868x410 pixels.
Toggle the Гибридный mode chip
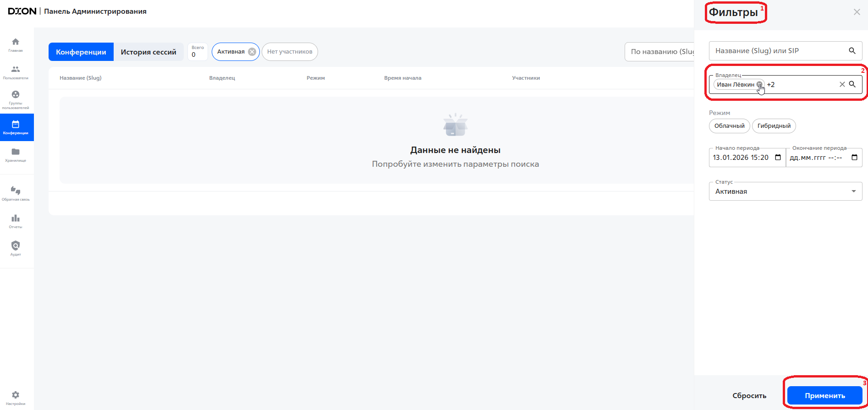(x=774, y=126)
